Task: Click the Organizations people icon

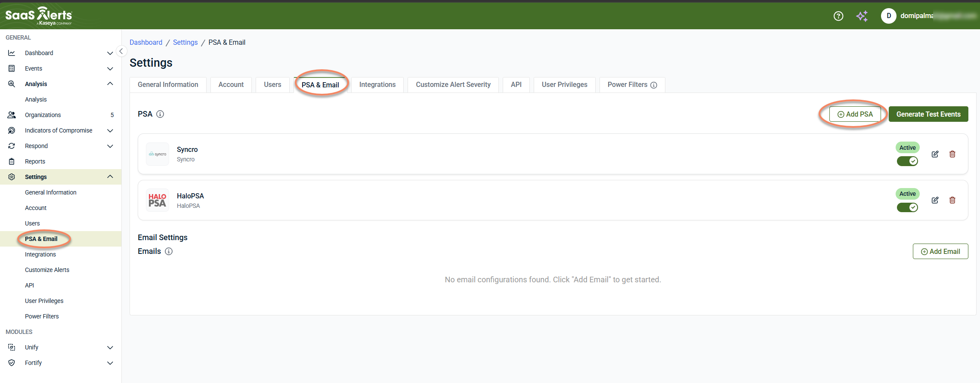Action: tap(12, 115)
